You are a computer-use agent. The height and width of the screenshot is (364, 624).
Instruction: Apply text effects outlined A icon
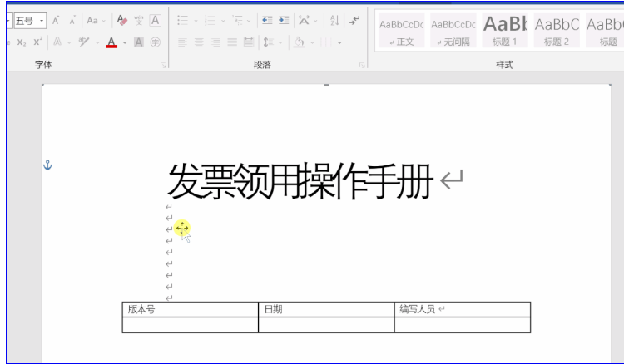(57, 42)
